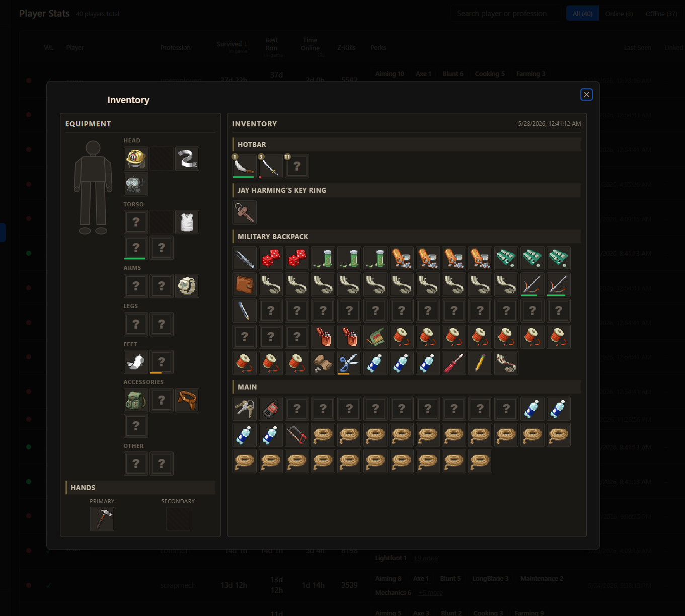Image resolution: width=685 pixels, height=616 pixels.
Task: Switch to the All (40) tab
Action: tap(582, 14)
